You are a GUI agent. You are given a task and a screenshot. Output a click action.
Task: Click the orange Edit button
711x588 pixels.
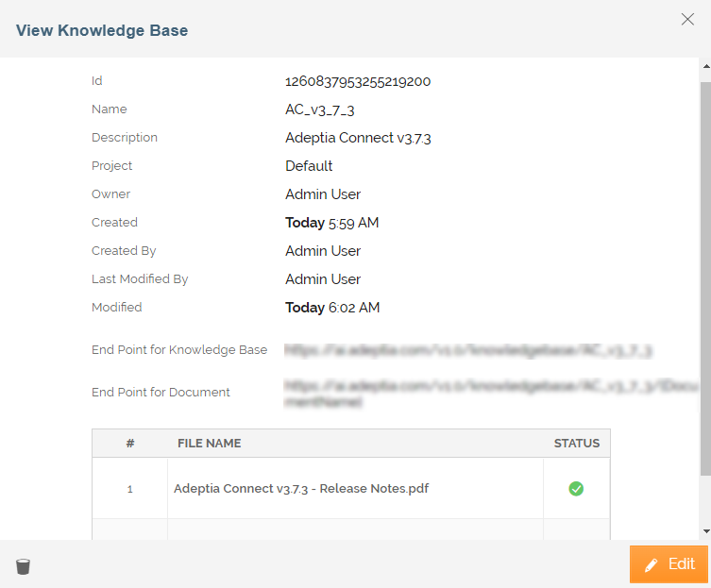click(x=669, y=564)
